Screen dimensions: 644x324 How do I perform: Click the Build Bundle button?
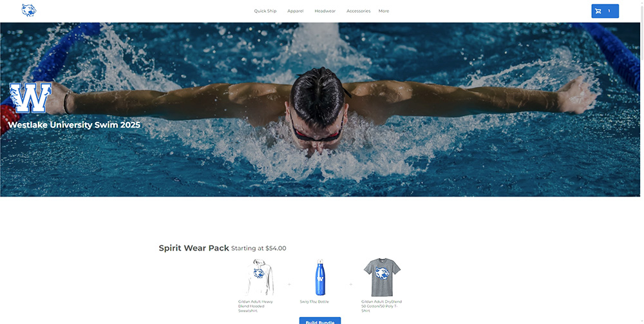pos(320,321)
